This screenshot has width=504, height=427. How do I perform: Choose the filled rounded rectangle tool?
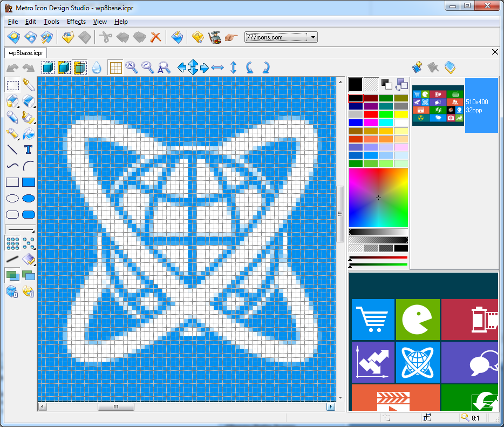coord(29,214)
